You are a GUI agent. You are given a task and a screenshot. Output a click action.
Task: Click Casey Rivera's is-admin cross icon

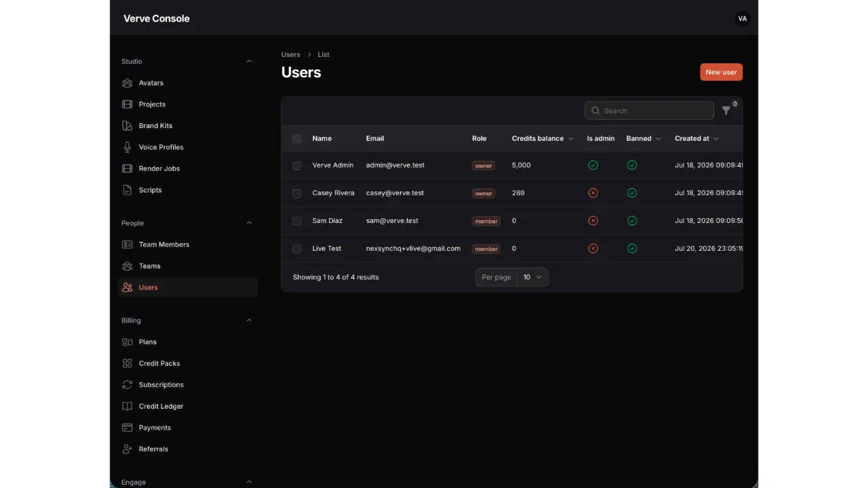[x=593, y=193]
